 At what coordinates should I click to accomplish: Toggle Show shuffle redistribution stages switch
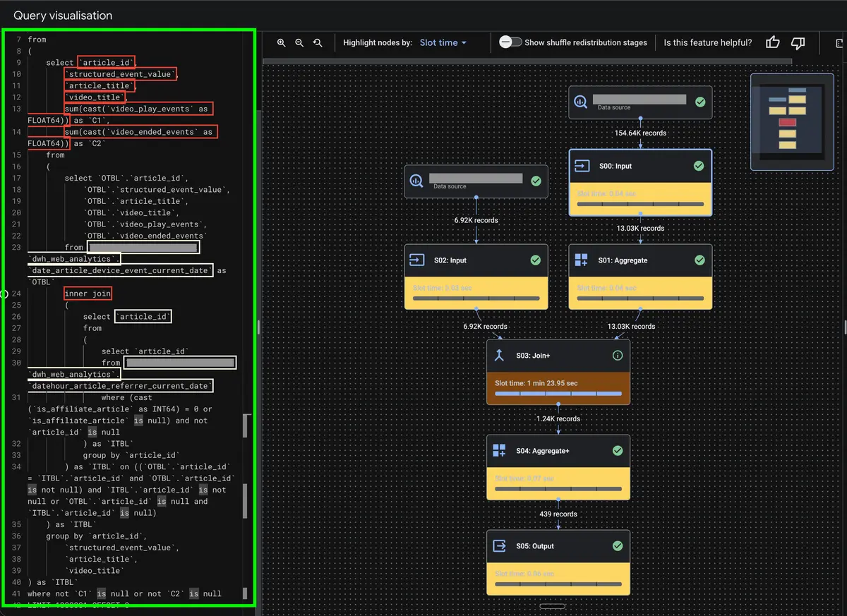click(510, 42)
